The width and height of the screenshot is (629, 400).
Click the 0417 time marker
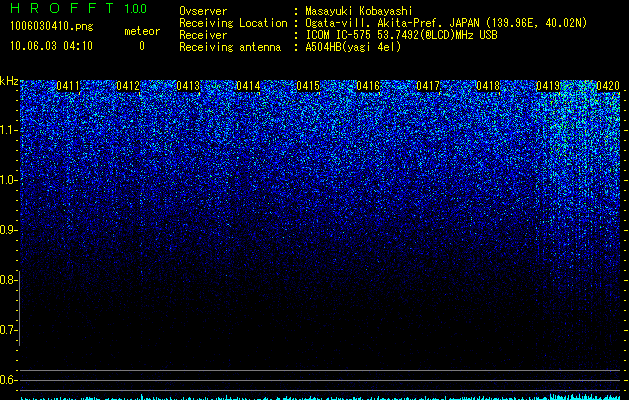point(428,86)
